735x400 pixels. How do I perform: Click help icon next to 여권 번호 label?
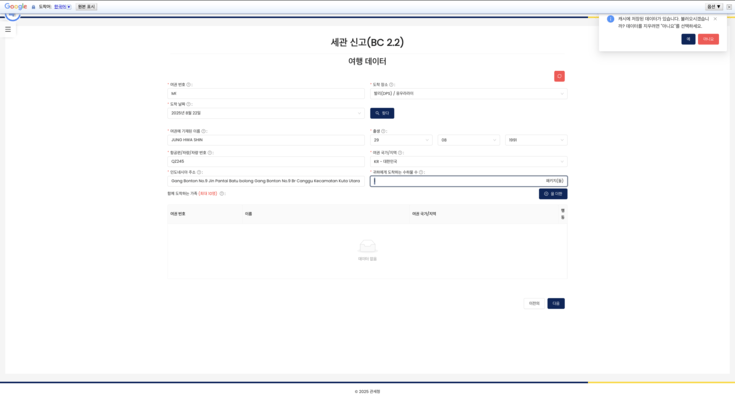(189, 84)
